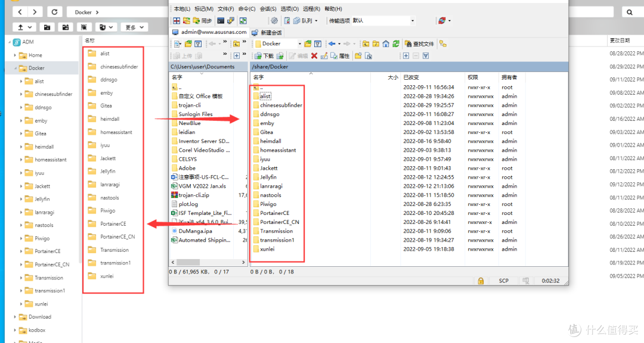
Task: Select the kodbox folder in ADM tree
Action: (x=36, y=330)
